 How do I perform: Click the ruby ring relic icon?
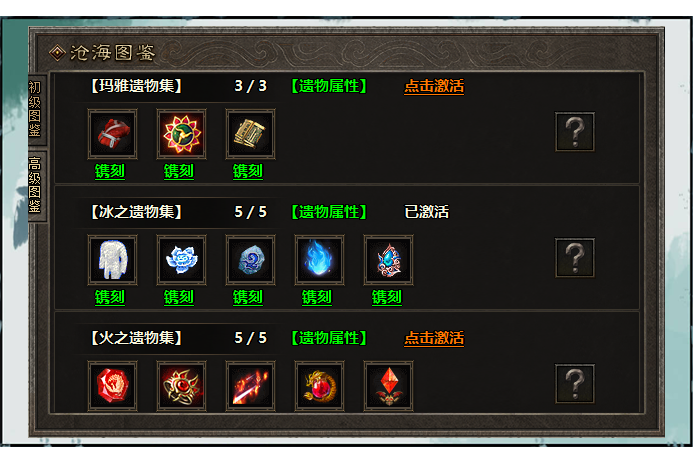tap(181, 386)
